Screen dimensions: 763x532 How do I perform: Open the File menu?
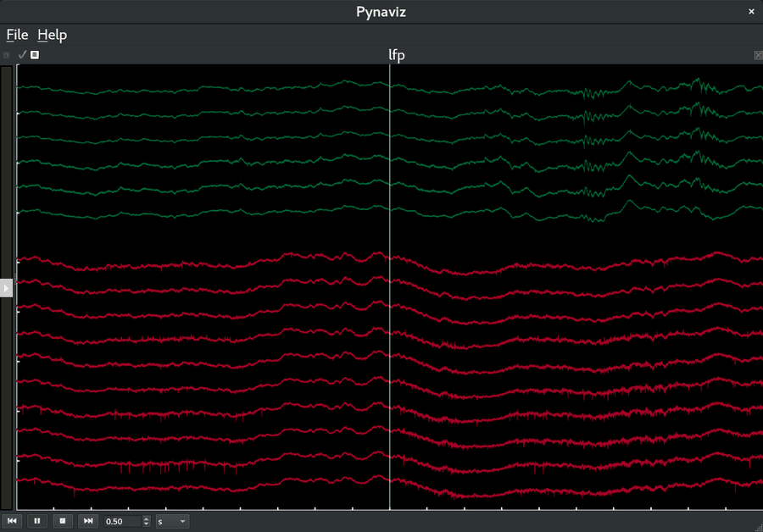[x=15, y=35]
